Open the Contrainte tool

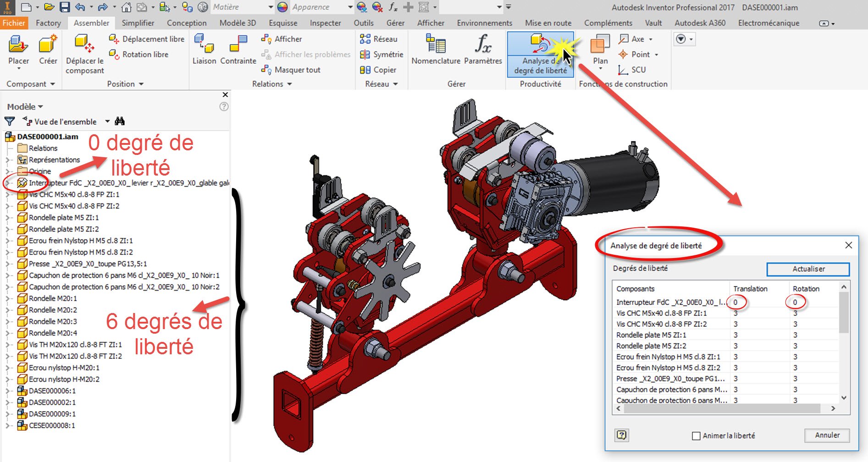coord(238,50)
